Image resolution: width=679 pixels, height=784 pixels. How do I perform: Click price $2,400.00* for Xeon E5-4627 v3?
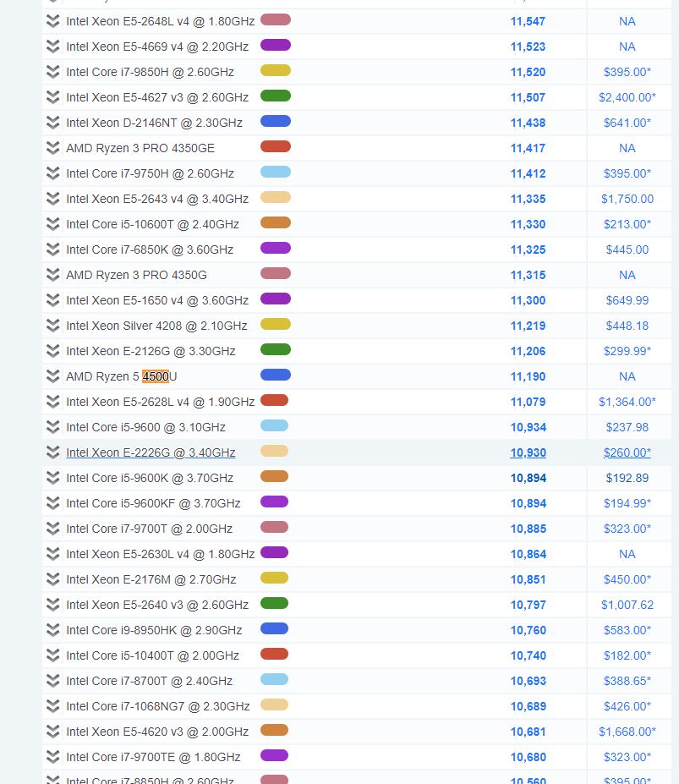click(627, 97)
